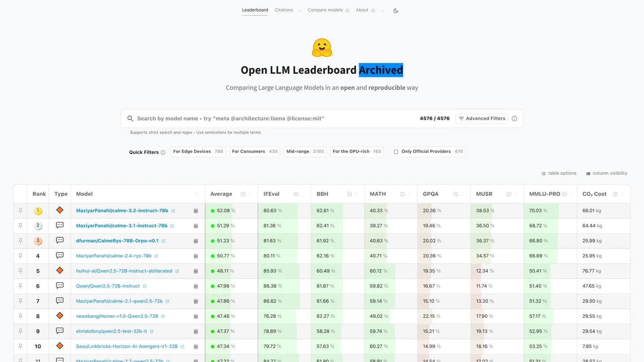Pin the Linkbricks-Horizon-AI-Avengers row
Image resolution: width=644 pixels, height=362 pixels.
point(20,346)
